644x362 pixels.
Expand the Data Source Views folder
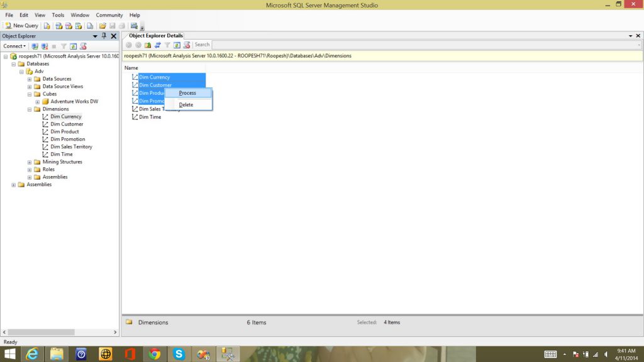pos(30,87)
